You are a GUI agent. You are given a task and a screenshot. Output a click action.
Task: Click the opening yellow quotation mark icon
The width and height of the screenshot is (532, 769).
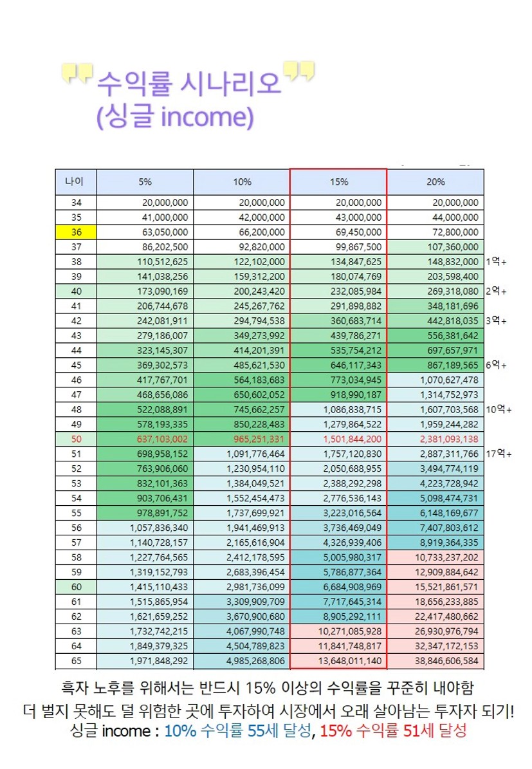point(77,73)
